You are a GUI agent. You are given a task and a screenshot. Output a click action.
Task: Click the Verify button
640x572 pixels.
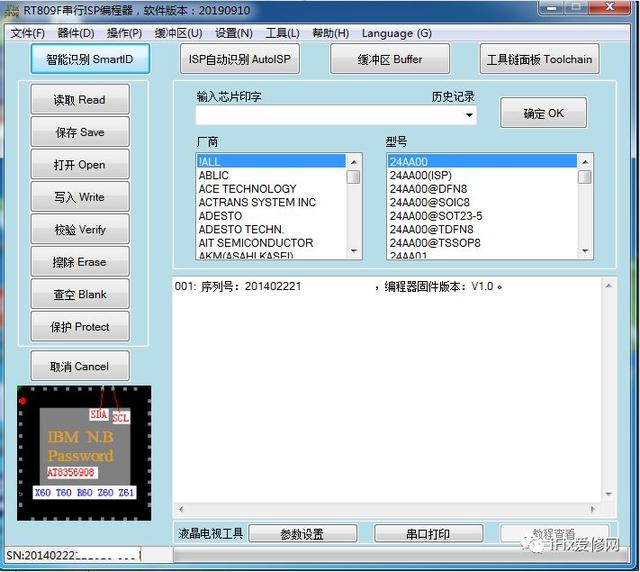80,229
